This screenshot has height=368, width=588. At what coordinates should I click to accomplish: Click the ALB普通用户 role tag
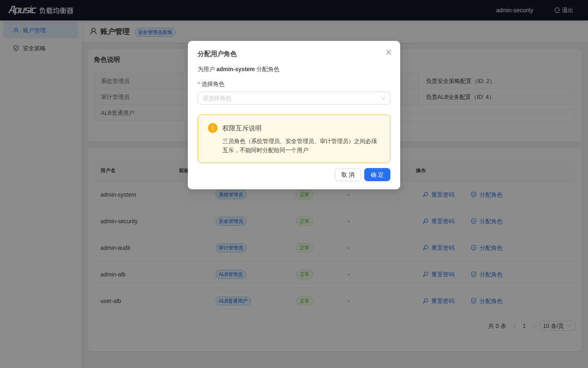coord(233,301)
